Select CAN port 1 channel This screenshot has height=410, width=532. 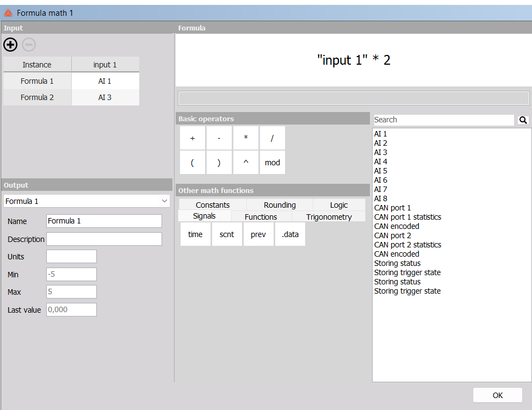pos(393,208)
